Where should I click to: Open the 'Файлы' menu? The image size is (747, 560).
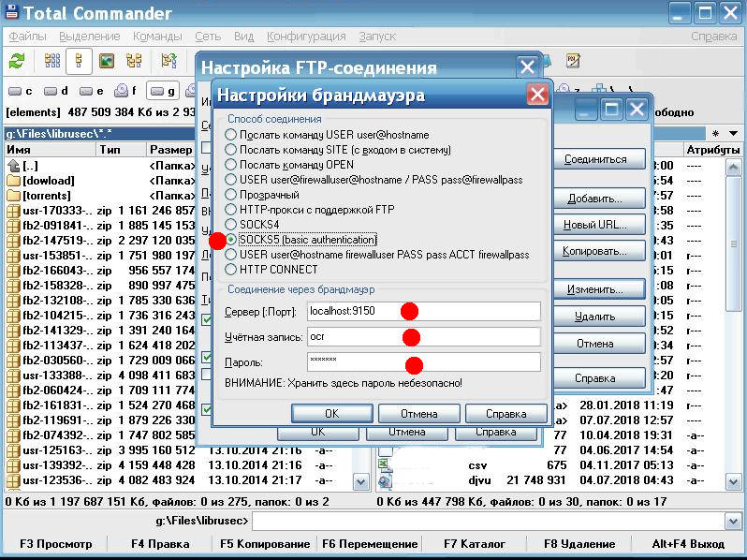coord(28,37)
